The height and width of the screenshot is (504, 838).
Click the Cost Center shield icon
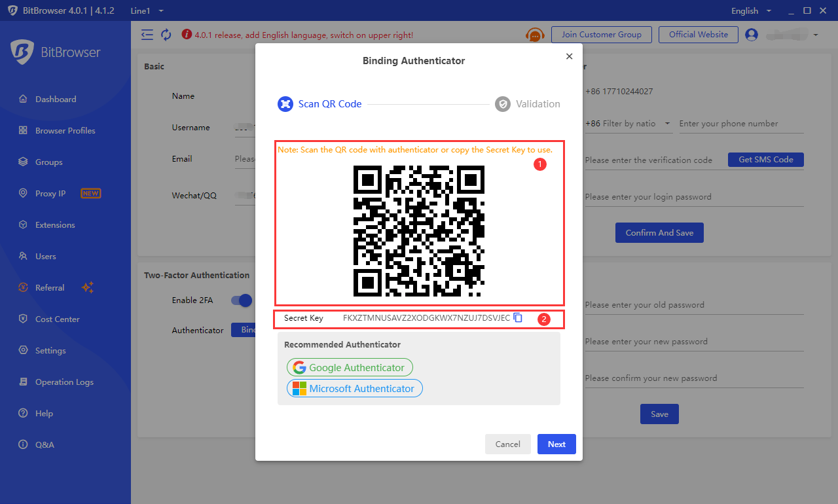pyautogui.click(x=23, y=319)
